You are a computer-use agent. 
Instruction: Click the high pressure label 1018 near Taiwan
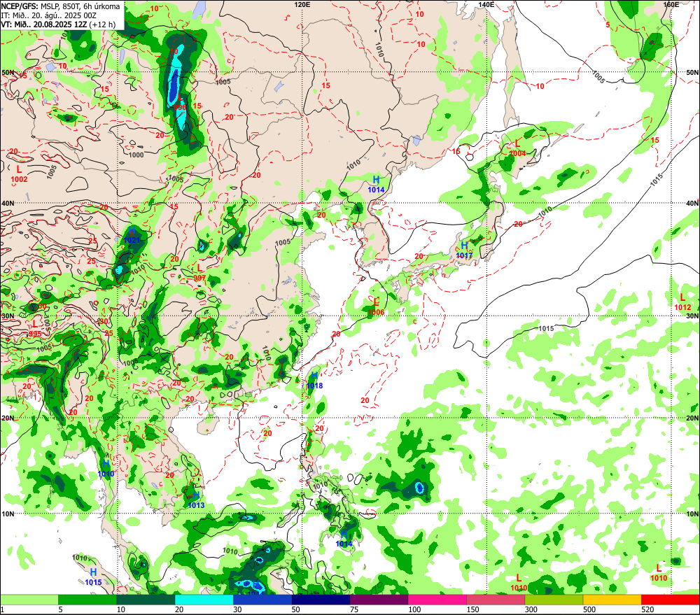point(314,386)
